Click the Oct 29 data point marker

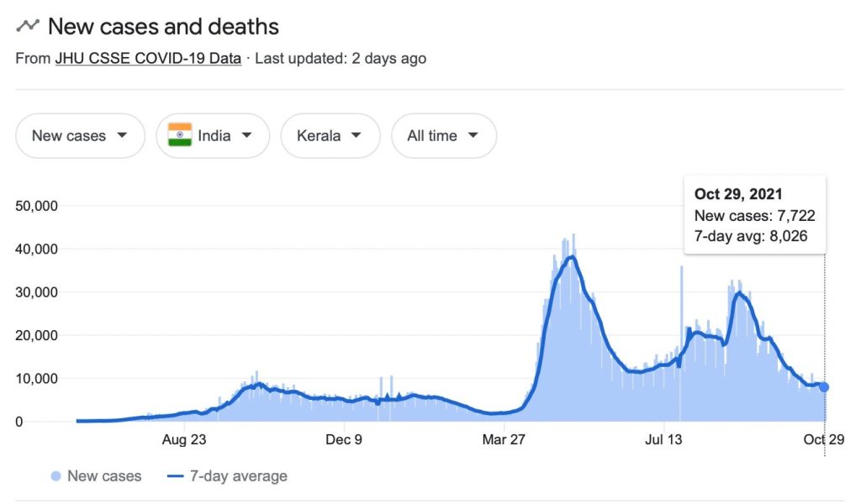824,387
